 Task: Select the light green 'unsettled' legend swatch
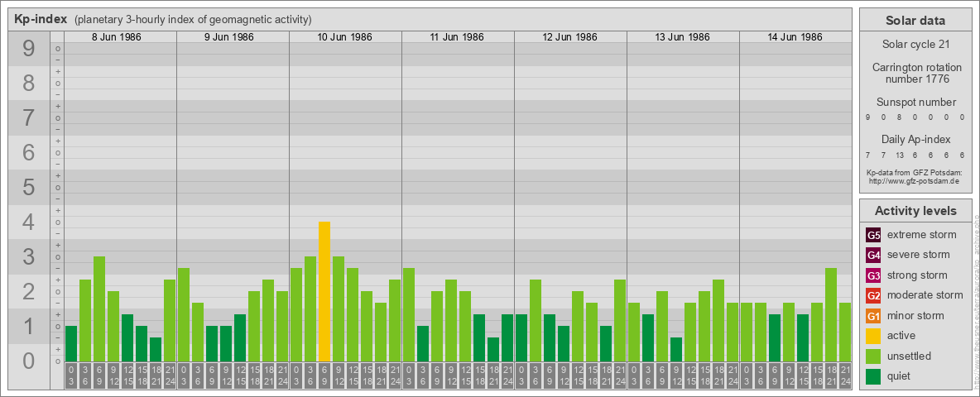pos(873,356)
